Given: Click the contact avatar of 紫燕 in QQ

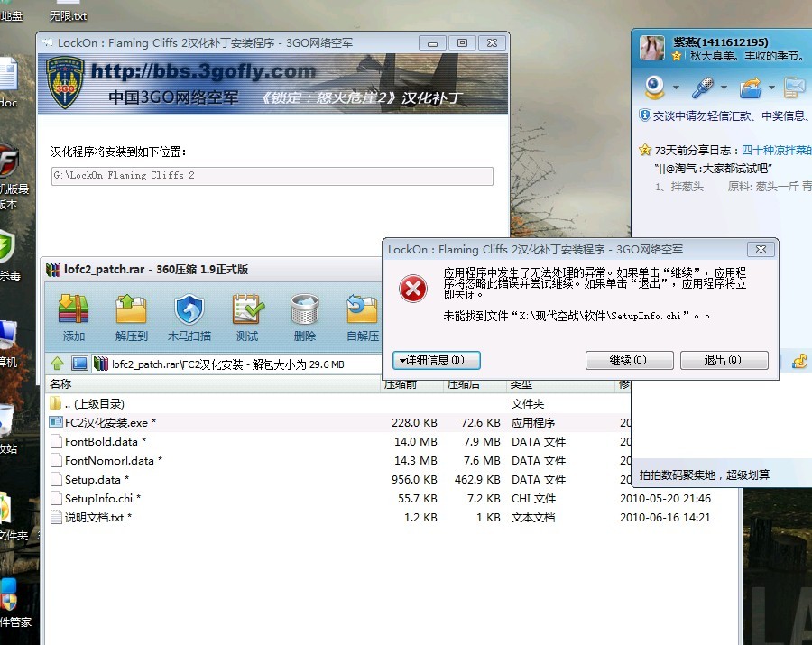Looking at the screenshot, I should click(652, 48).
